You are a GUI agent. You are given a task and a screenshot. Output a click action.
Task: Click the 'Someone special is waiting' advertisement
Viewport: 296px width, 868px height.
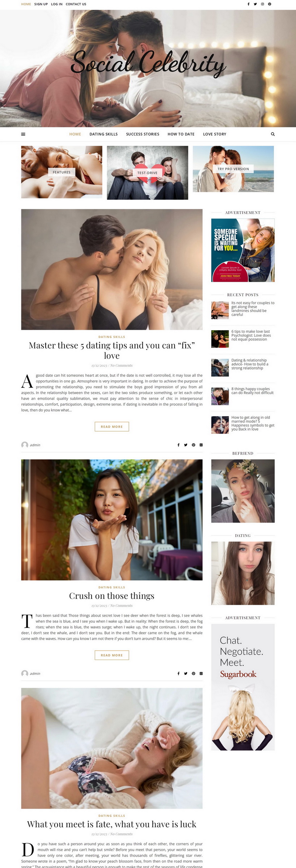(243, 250)
